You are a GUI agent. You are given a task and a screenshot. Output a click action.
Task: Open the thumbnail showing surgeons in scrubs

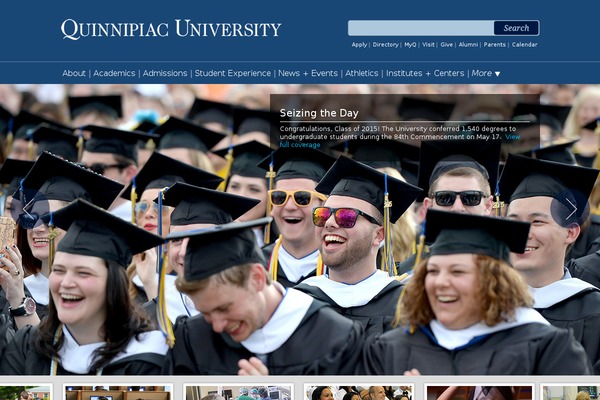(x=238, y=392)
